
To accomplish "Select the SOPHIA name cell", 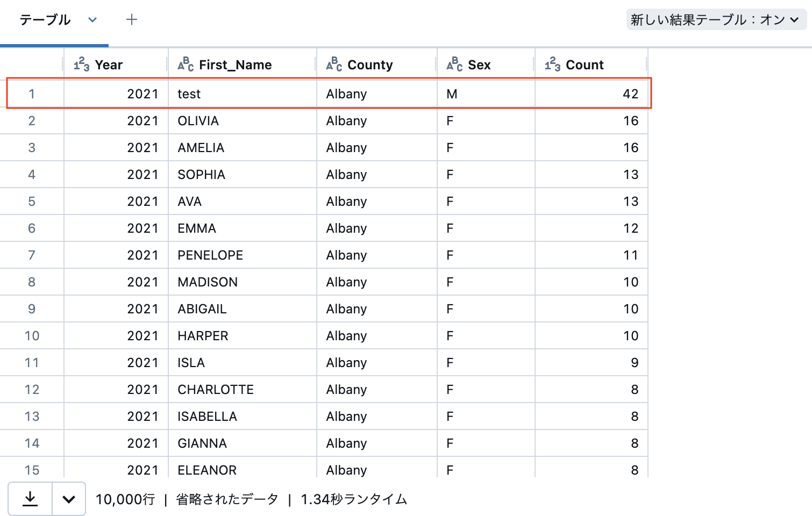I will pyautogui.click(x=243, y=174).
